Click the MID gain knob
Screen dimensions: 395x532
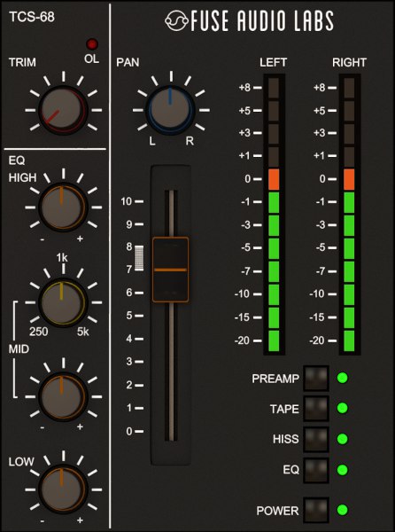point(63,396)
